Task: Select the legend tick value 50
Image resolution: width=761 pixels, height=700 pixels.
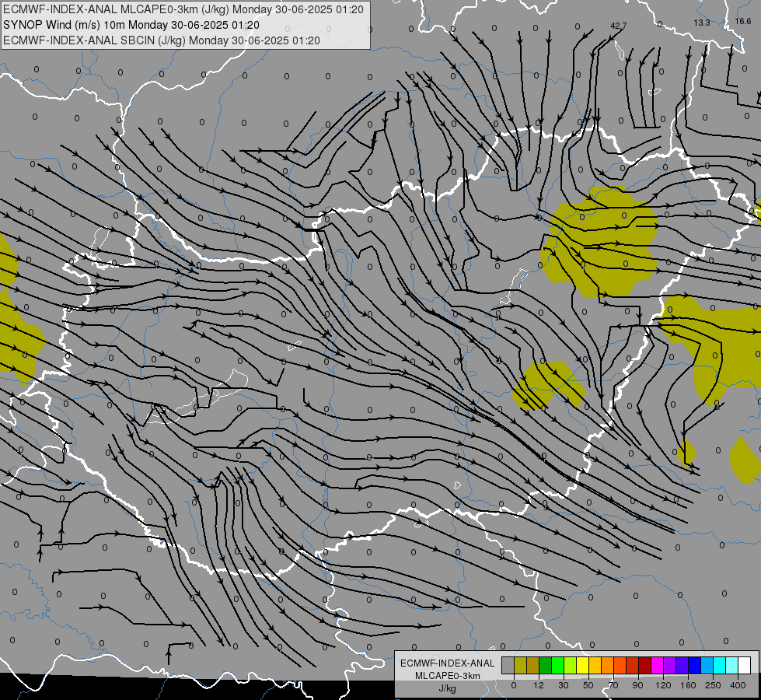Action: point(588,685)
